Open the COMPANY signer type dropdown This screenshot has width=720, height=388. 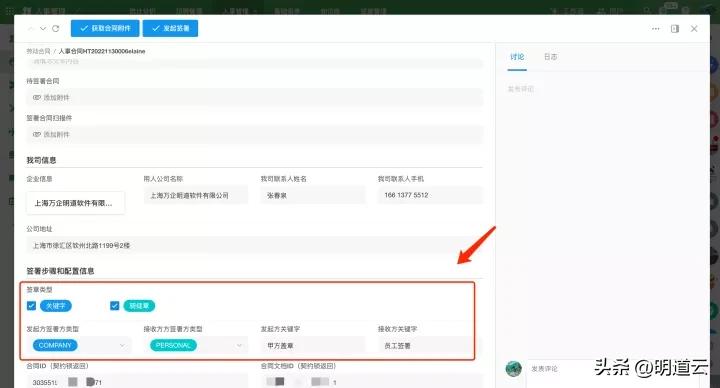tap(79, 345)
